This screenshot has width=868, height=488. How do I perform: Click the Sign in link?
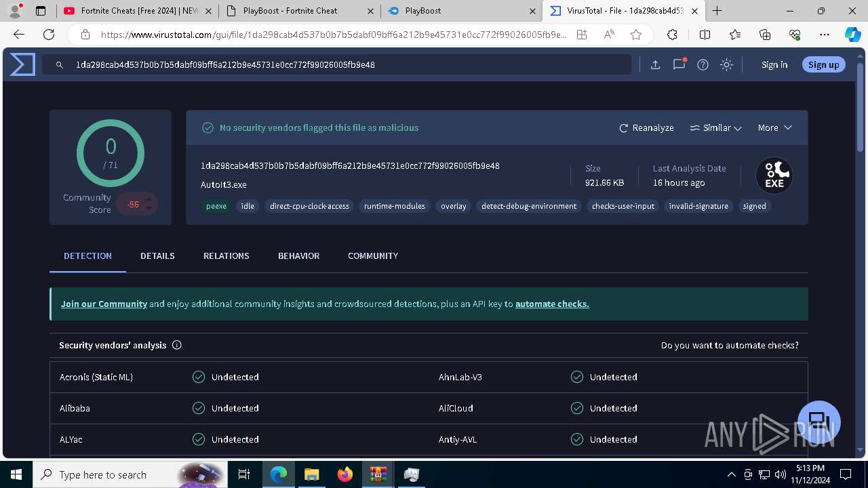click(x=774, y=64)
